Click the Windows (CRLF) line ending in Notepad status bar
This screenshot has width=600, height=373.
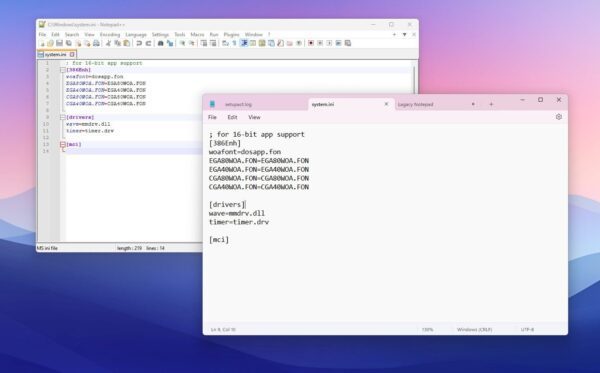[474, 329]
